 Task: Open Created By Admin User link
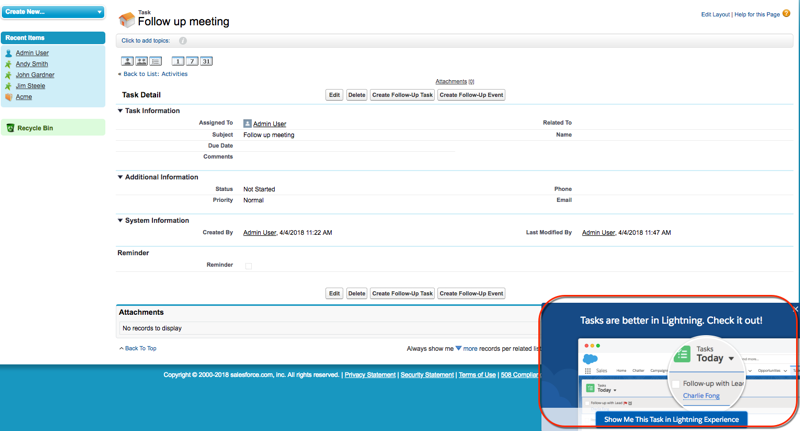point(259,233)
